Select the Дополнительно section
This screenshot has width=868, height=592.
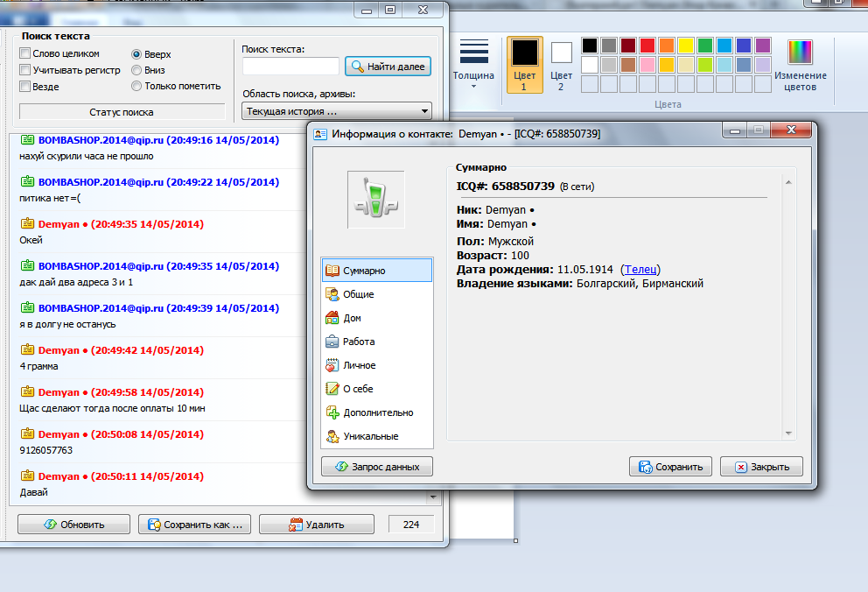click(x=376, y=412)
